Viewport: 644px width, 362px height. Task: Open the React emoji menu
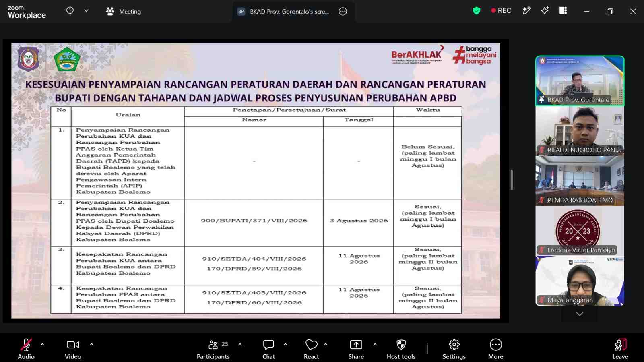coord(311,349)
